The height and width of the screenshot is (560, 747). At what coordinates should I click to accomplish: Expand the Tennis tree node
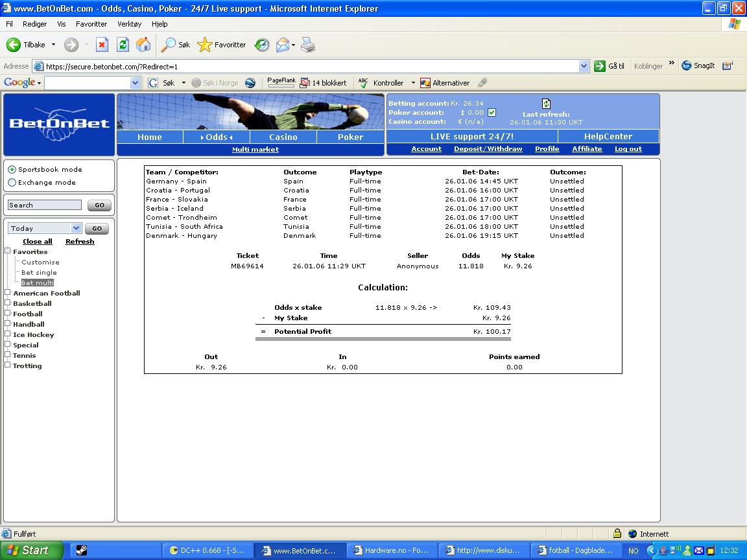pyautogui.click(x=8, y=355)
